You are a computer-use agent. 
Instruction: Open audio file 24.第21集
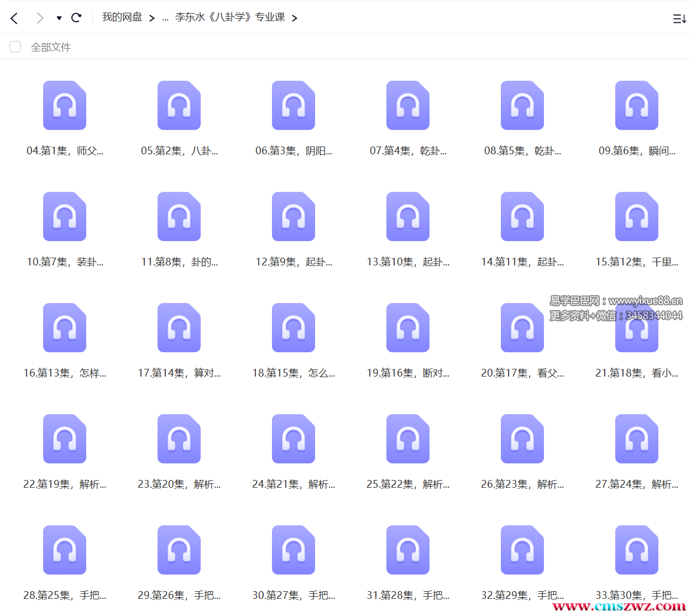(293, 439)
